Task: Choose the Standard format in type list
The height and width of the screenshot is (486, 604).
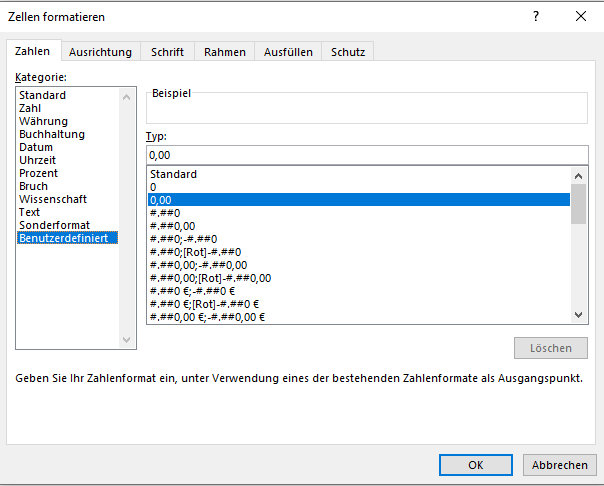Action: click(174, 174)
